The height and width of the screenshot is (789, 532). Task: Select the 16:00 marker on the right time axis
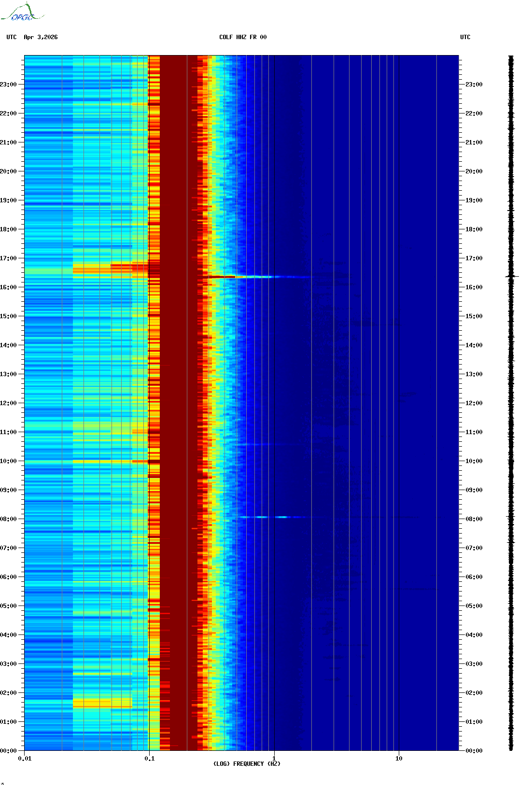click(474, 287)
